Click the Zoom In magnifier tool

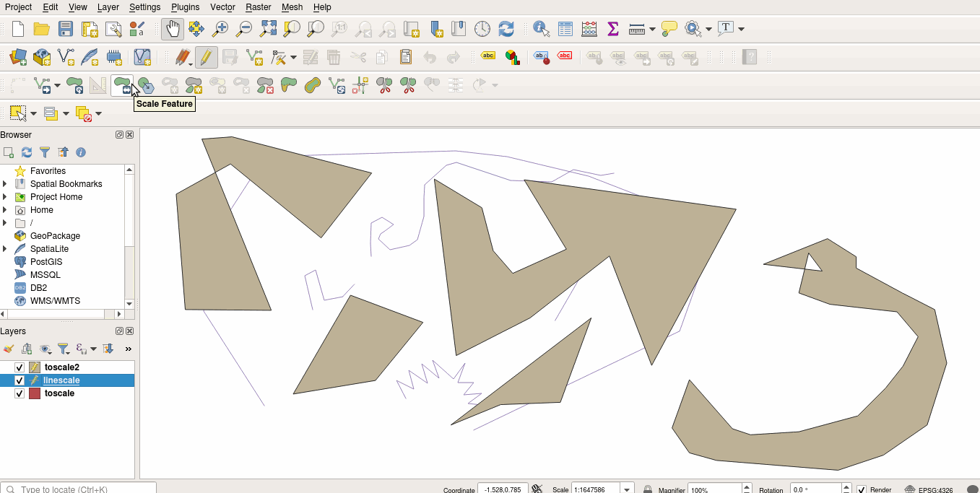(x=220, y=29)
